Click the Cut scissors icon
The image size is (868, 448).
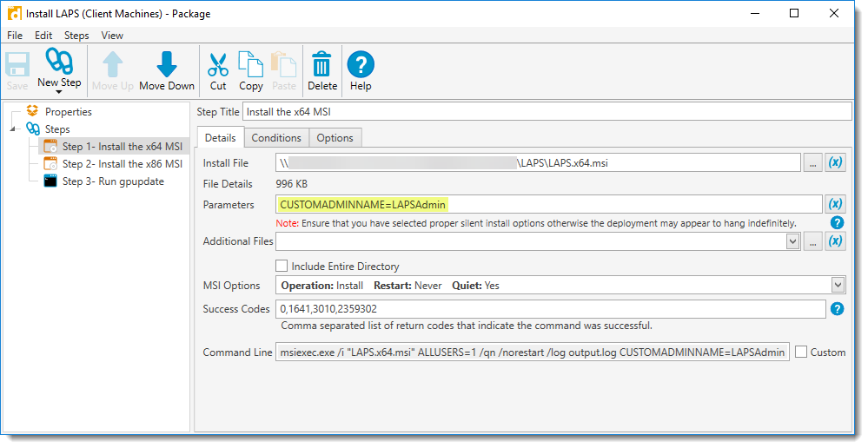[218, 65]
